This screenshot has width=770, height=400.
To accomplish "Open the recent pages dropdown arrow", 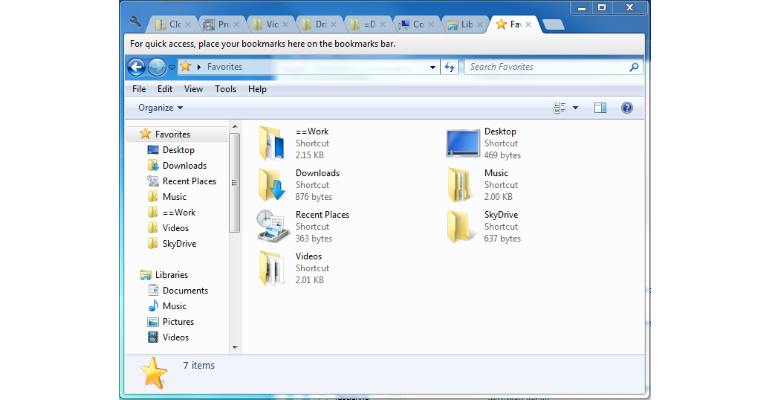I will [x=172, y=67].
